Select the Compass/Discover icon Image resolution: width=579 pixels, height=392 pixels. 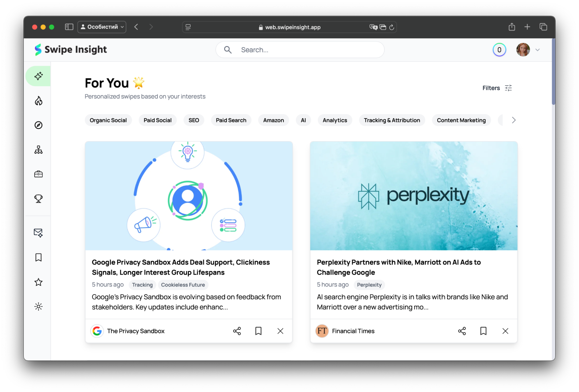[38, 125]
